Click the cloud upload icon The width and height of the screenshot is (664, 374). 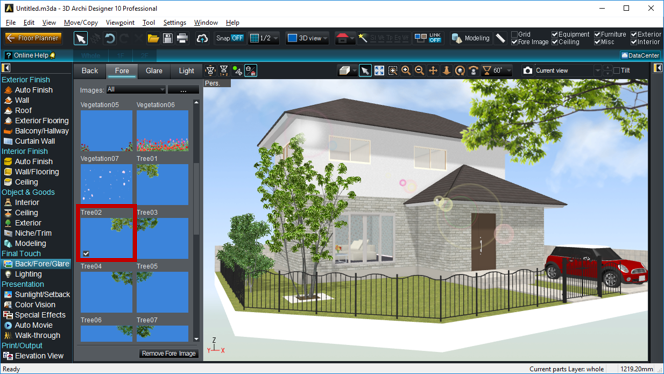[x=202, y=38]
